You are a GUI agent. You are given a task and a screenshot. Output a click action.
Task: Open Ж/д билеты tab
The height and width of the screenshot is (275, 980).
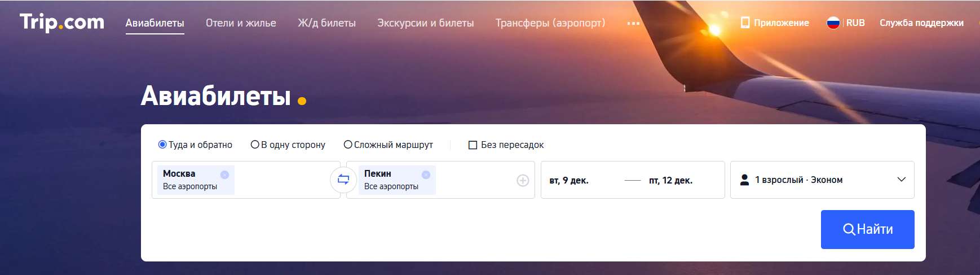326,23
